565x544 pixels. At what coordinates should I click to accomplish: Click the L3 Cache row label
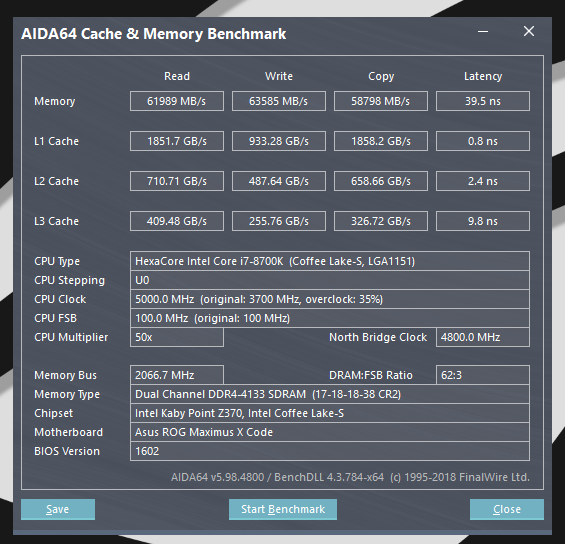56,221
